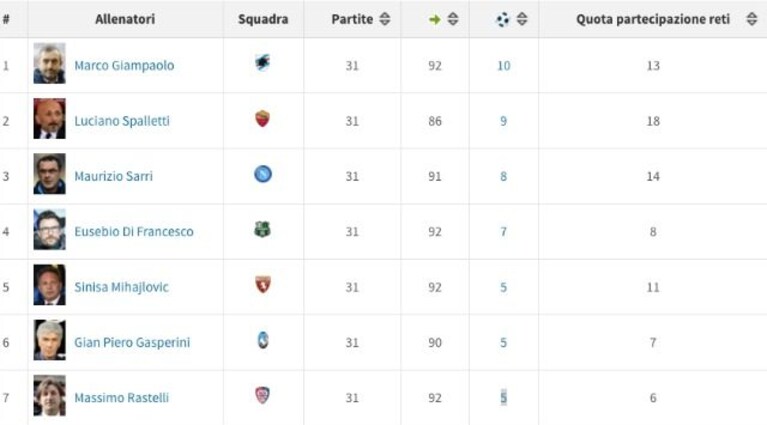Click the soccer ball goals column icon
Viewport: 767px width, 425px height.
pos(502,20)
